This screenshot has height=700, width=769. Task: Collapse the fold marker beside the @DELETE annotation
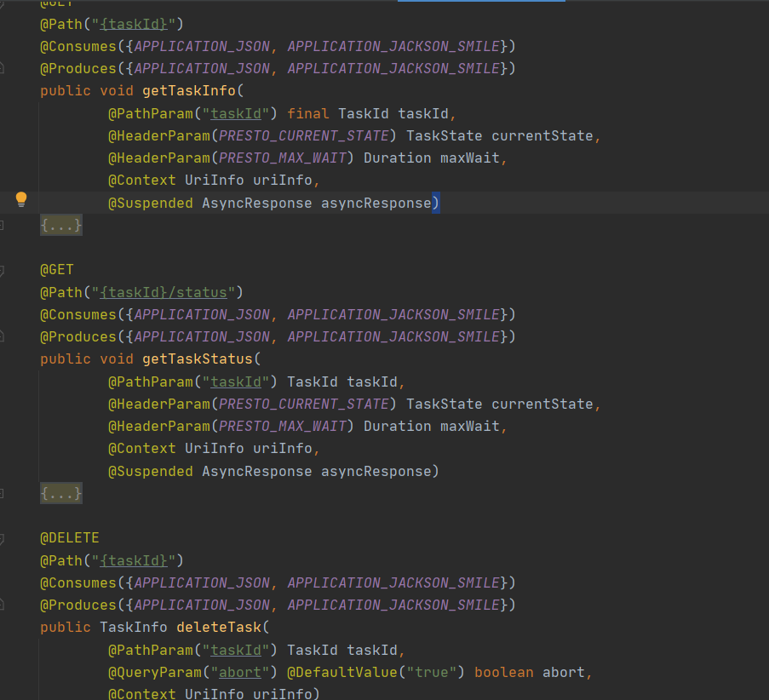coord(2,538)
